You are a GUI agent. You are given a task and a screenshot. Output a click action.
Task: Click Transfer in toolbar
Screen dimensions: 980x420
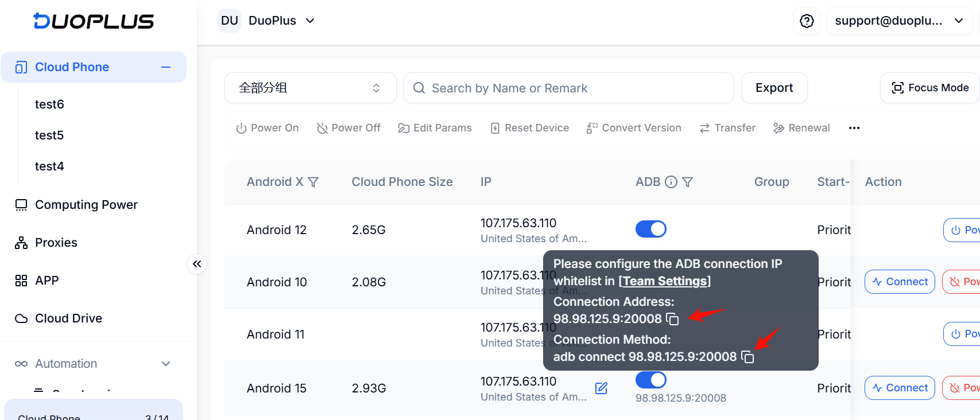(727, 128)
